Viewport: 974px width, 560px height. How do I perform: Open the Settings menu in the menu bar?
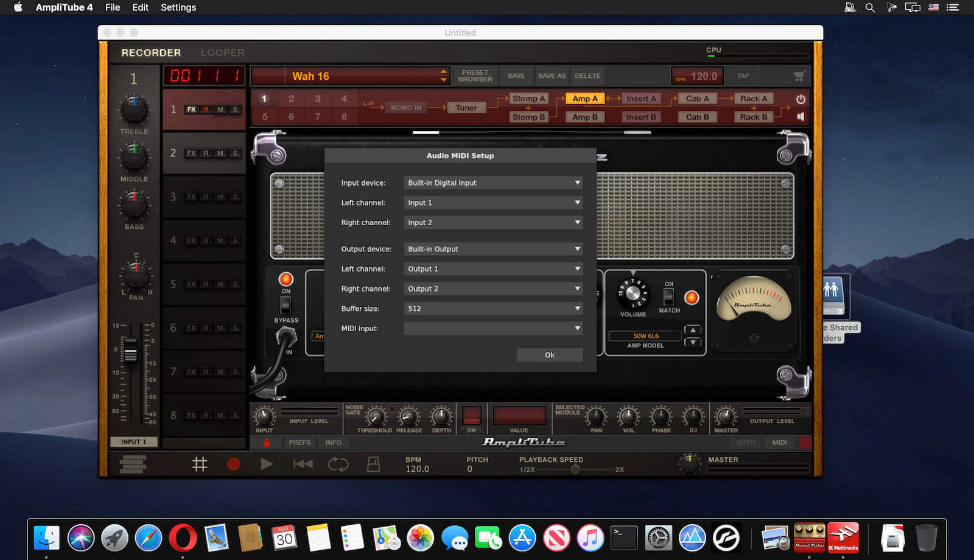[178, 7]
